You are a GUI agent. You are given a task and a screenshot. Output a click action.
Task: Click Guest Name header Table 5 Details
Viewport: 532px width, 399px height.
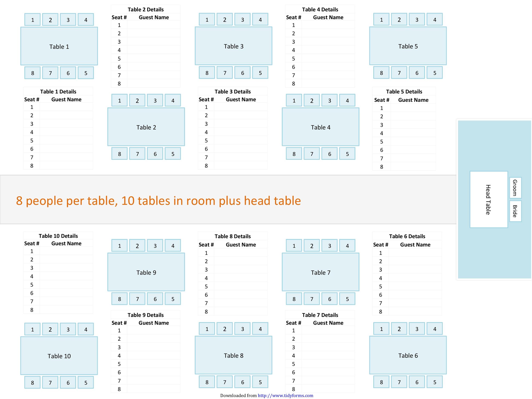(x=419, y=99)
